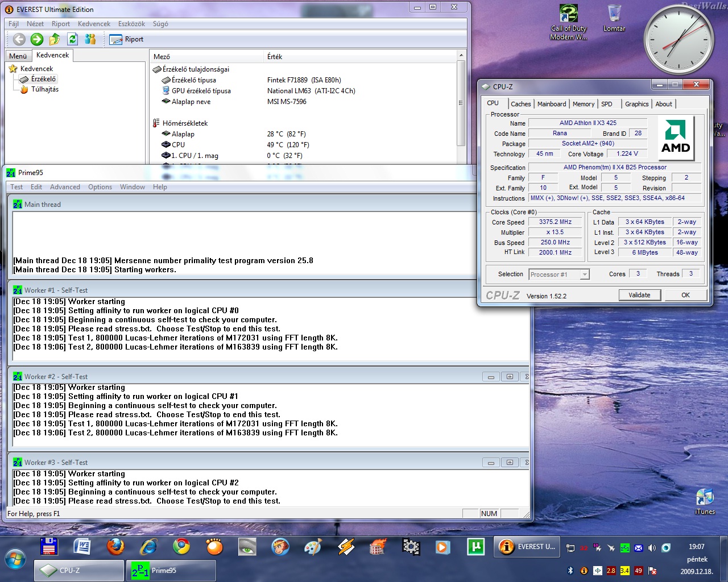The height and width of the screenshot is (582, 728).
Task: Switch to the Mainboard tab in CPU-Z
Action: (552, 104)
